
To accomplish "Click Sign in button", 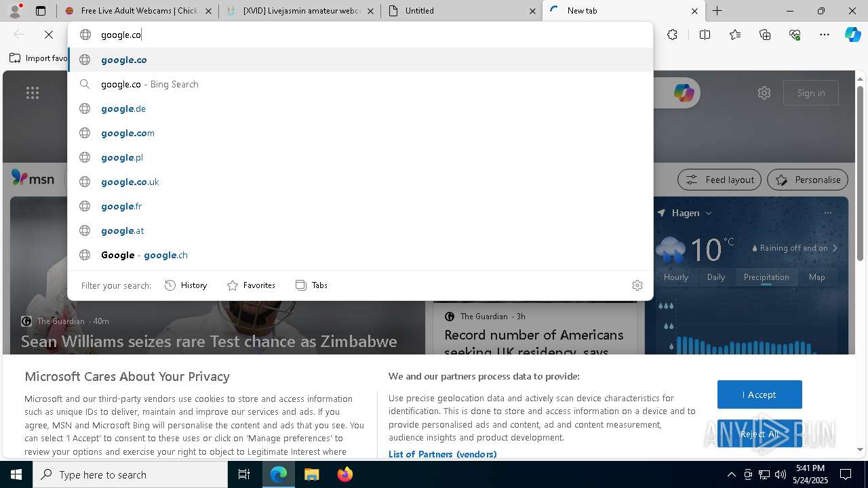I will point(811,93).
